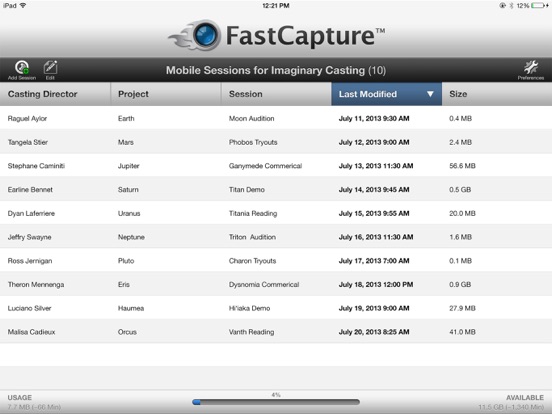This screenshot has width=552, height=414.
Task: Click the Last Modified sort arrow
Action: click(x=430, y=94)
